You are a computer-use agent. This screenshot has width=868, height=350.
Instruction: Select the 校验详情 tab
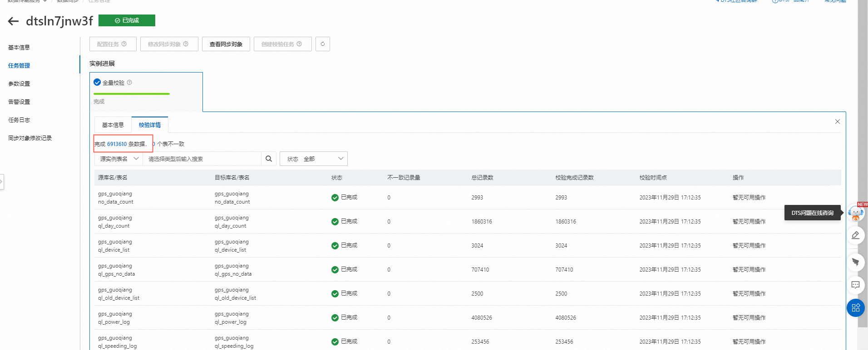point(150,125)
